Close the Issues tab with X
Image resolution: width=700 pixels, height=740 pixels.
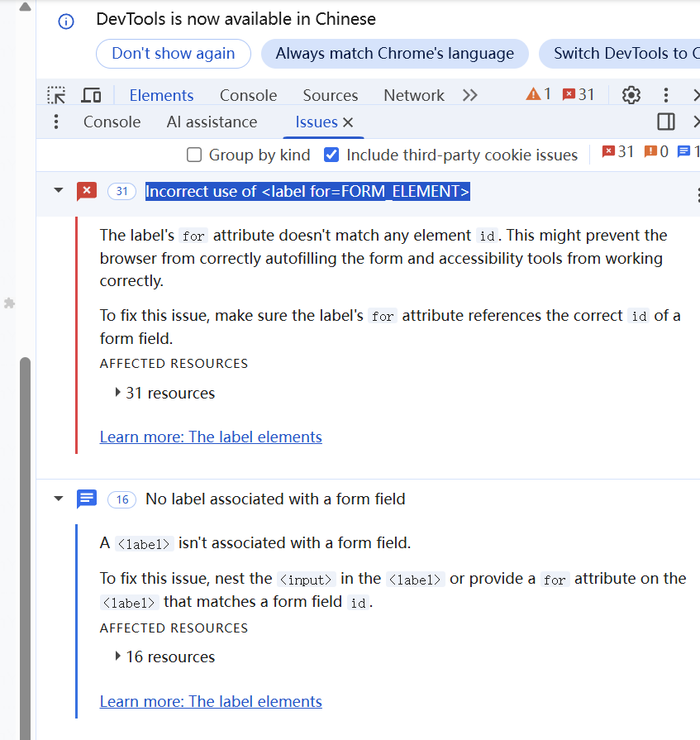[x=348, y=122]
